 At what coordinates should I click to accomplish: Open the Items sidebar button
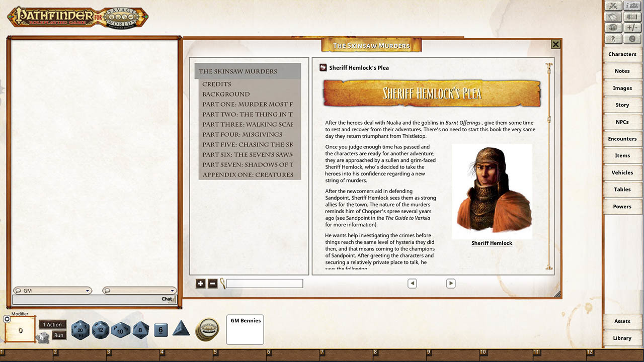pos(622,155)
